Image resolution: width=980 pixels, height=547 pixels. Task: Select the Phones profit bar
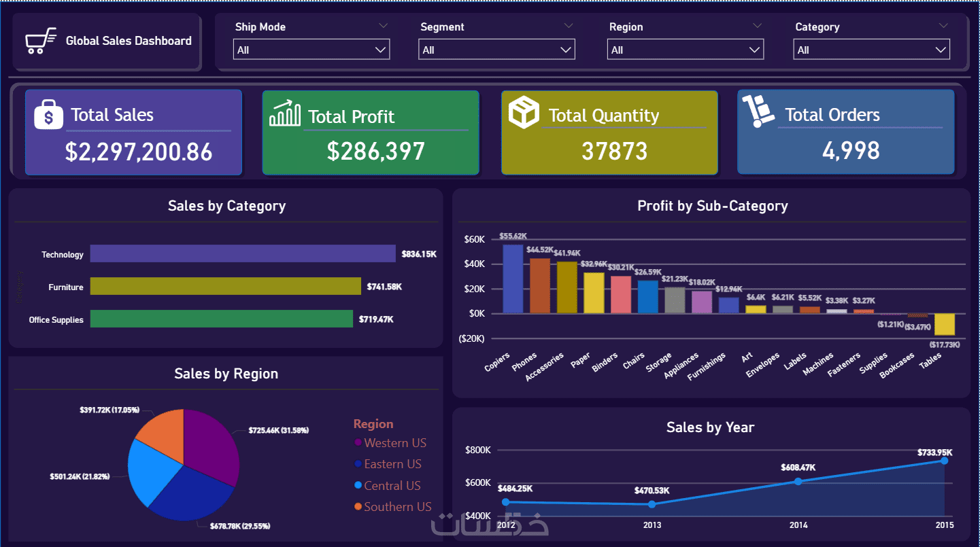[540, 285]
